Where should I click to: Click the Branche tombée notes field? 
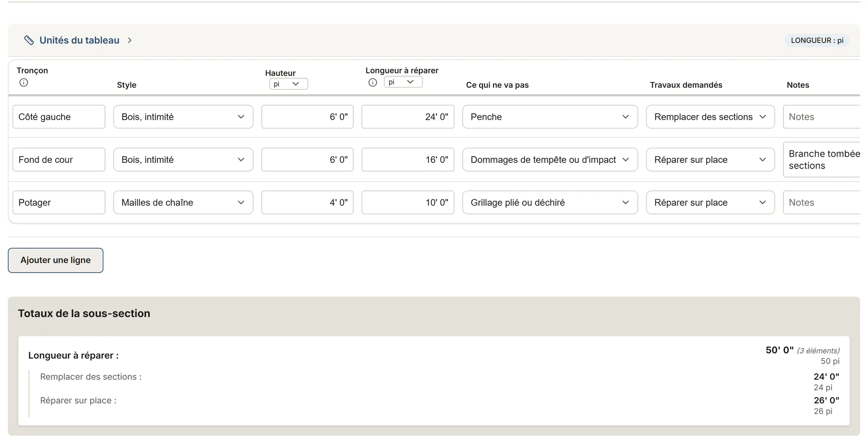[x=822, y=160]
